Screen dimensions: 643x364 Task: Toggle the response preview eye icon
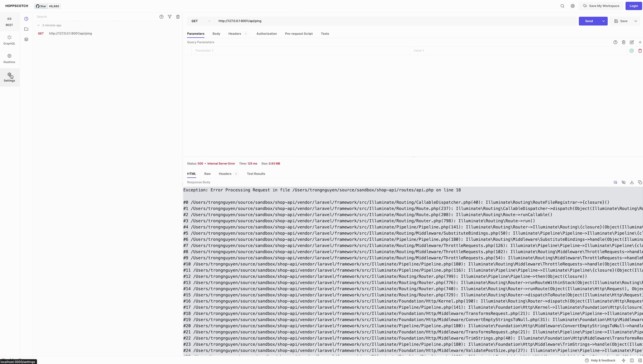tap(624, 182)
